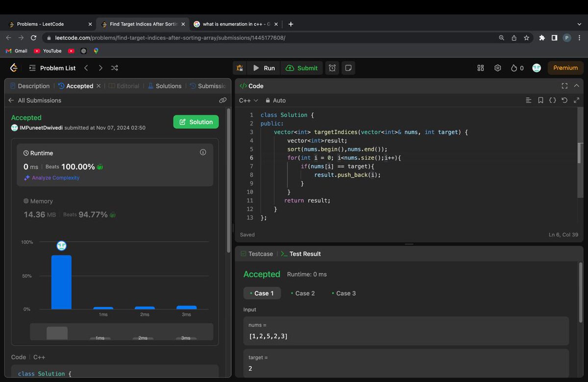
Task: Switch to the Editorial tab
Action: [124, 86]
